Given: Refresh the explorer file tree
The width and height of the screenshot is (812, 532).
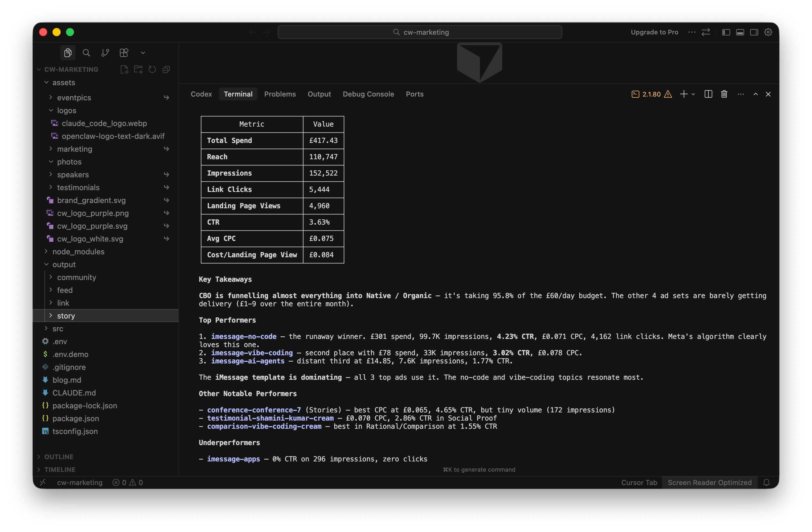Looking at the screenshot, I should pyautogui.click(x=152, y=69).
